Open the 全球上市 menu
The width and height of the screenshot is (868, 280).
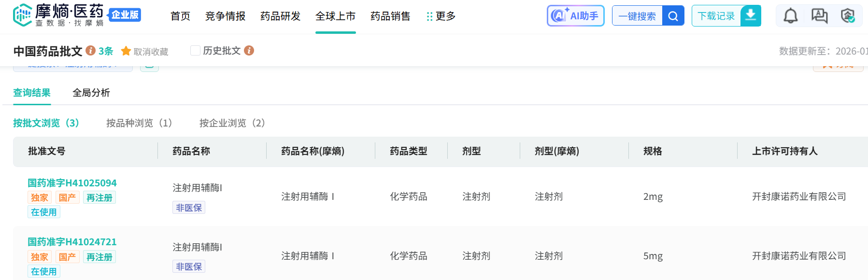(335, 16)
